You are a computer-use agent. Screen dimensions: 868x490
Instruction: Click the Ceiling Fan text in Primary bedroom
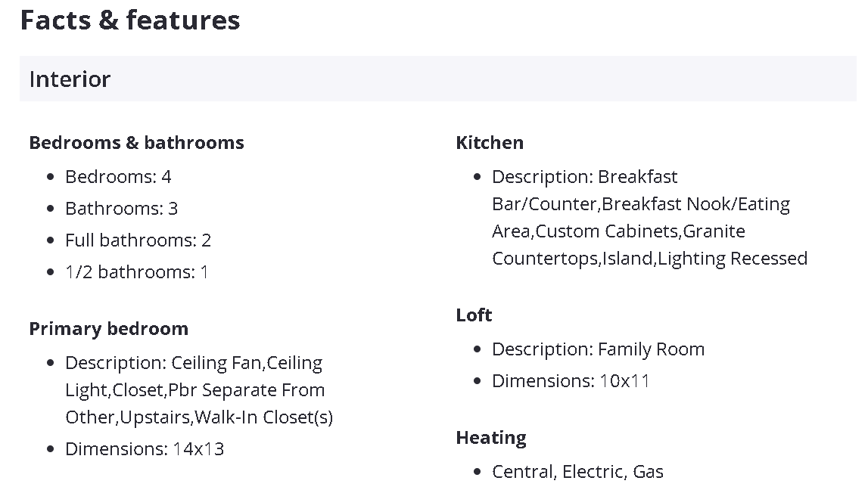pos(216,363)
